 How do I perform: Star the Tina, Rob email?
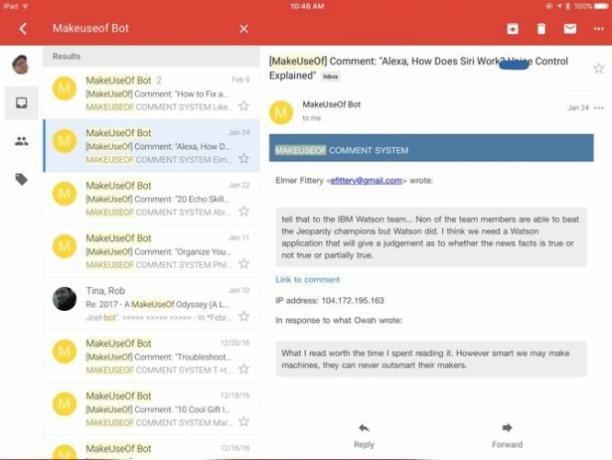pyautogui.click(x=244, y=316)
